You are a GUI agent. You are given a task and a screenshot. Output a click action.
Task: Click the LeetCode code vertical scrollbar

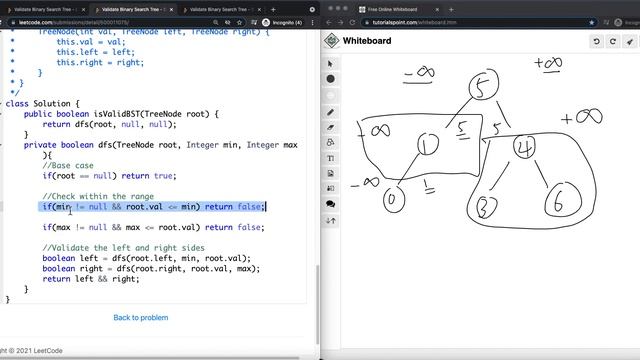(x=317, y=304)
